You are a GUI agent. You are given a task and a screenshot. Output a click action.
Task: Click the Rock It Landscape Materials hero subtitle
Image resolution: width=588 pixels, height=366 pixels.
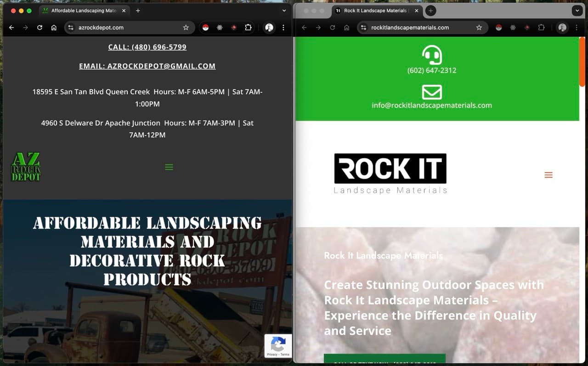click(x=383, y=255)
